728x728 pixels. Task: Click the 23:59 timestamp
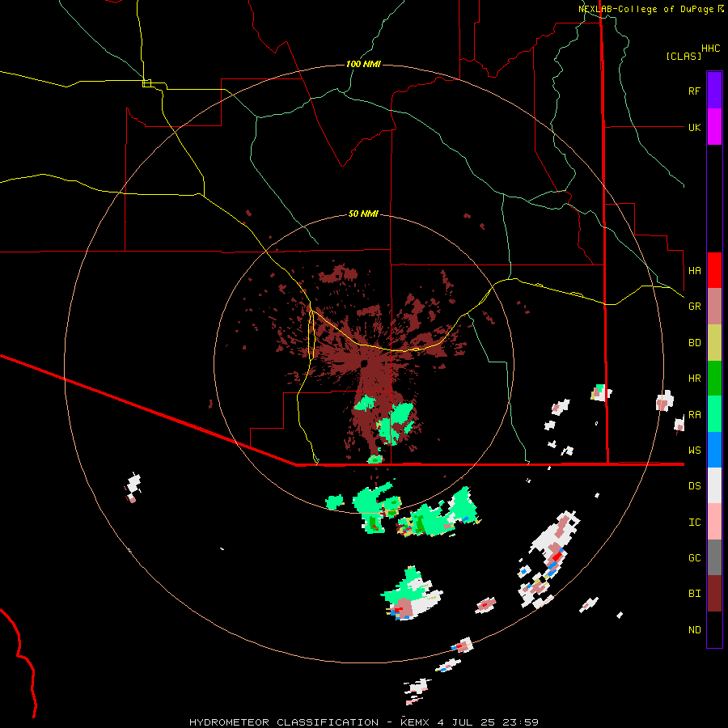click(521, 722)
